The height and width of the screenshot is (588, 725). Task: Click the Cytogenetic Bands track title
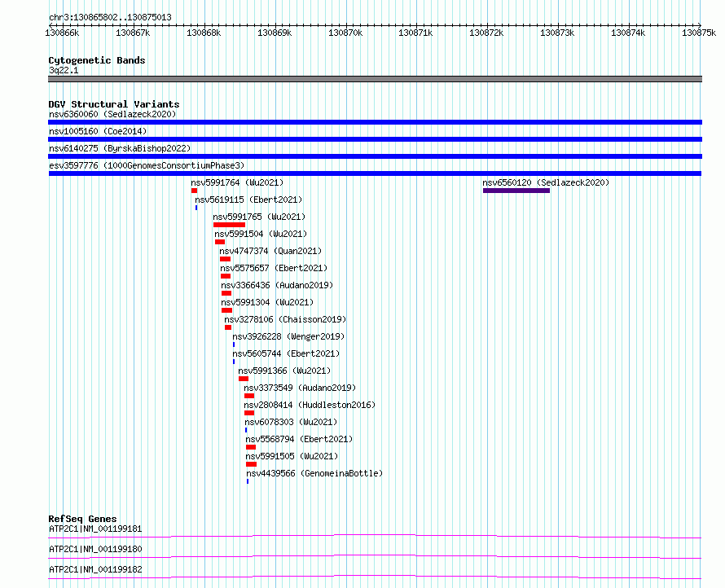(97, 60)
